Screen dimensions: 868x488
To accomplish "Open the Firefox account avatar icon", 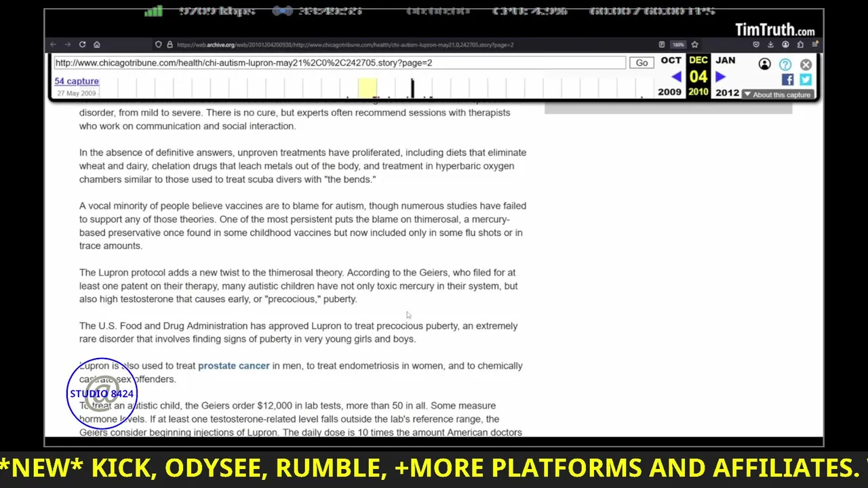I will pyautogui.click(x=785, y=45).
